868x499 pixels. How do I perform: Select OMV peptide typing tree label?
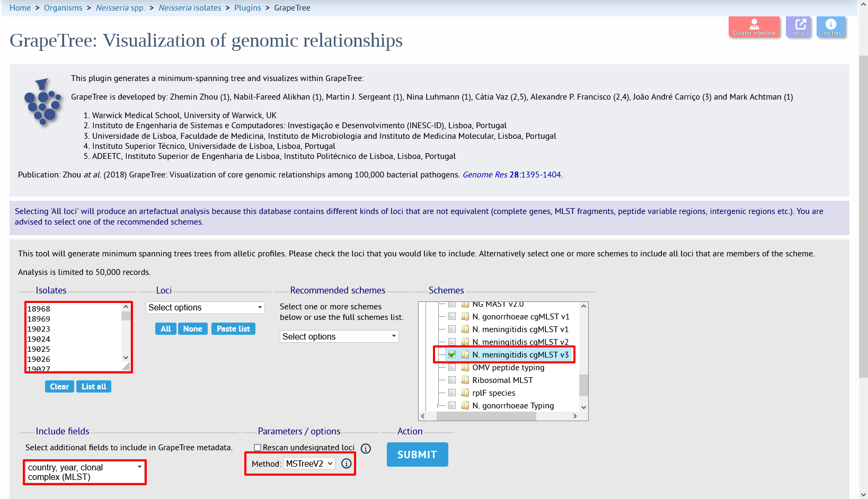(x=508, y=368)
